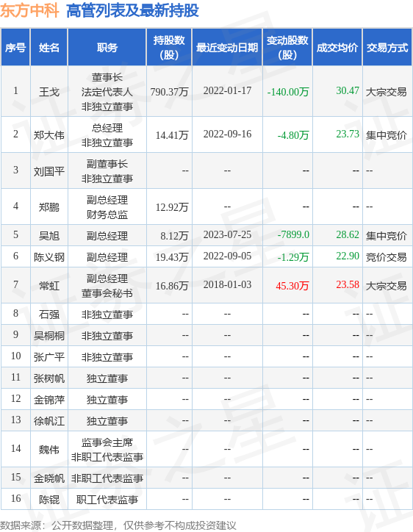
Task: Click the 数据来源 footer note
Action: 118,525
